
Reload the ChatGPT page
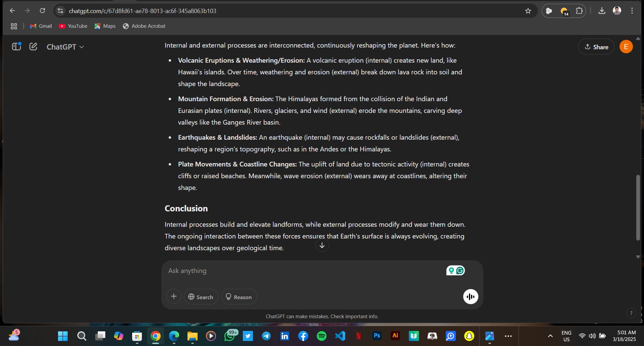[42, 11]
